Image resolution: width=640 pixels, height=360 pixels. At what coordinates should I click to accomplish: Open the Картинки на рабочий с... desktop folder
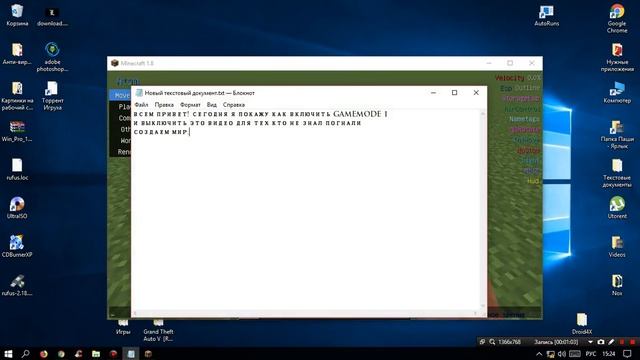point(17,96)
